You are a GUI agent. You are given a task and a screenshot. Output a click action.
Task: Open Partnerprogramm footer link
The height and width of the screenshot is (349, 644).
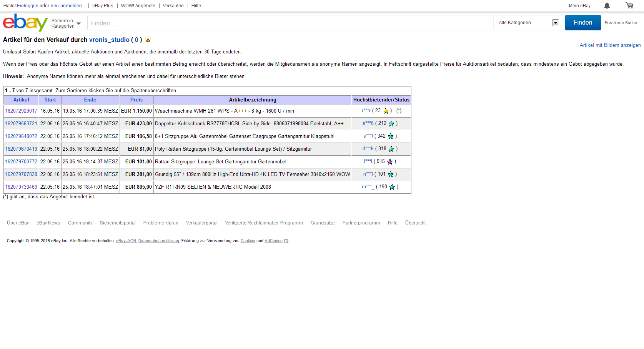[x=361, y=223]
